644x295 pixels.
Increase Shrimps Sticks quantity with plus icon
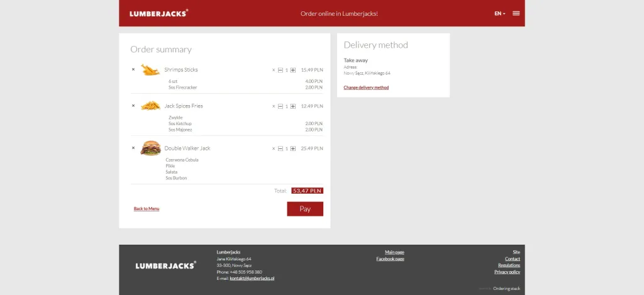pos(293,70)
